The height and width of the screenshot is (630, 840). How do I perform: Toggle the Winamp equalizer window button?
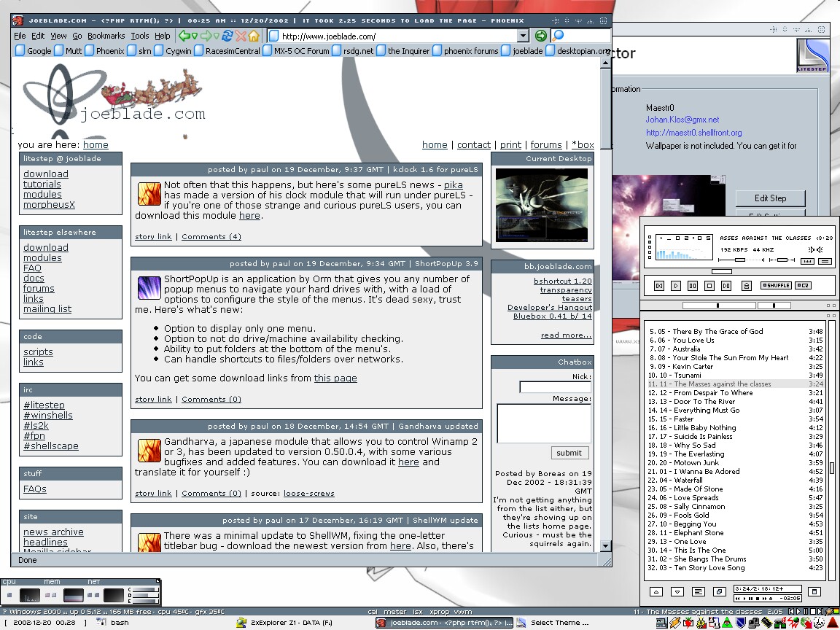[808, 261]
